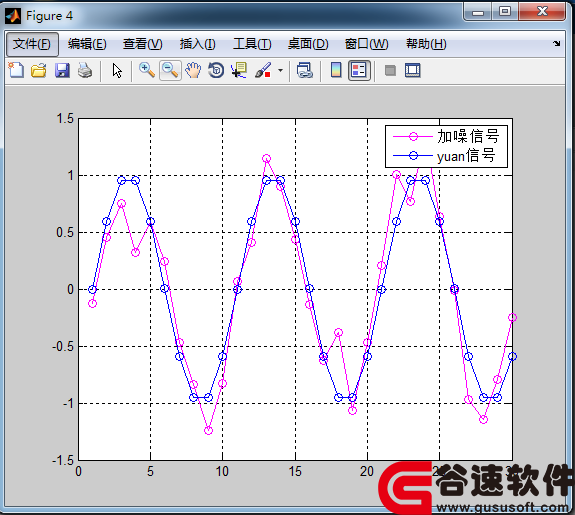Click the first blue marker at x=1
Screen dimensions: 575x515
click(x=93, y=289)
